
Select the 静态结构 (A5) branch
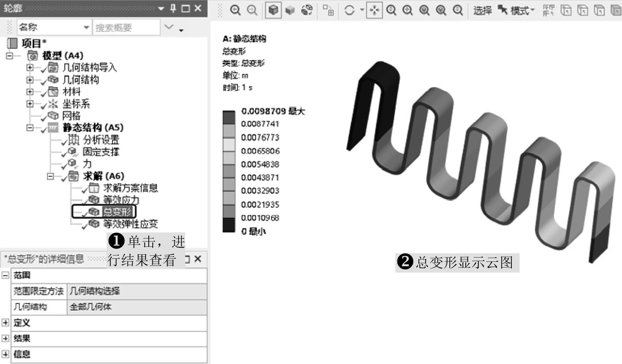[93, 128]
